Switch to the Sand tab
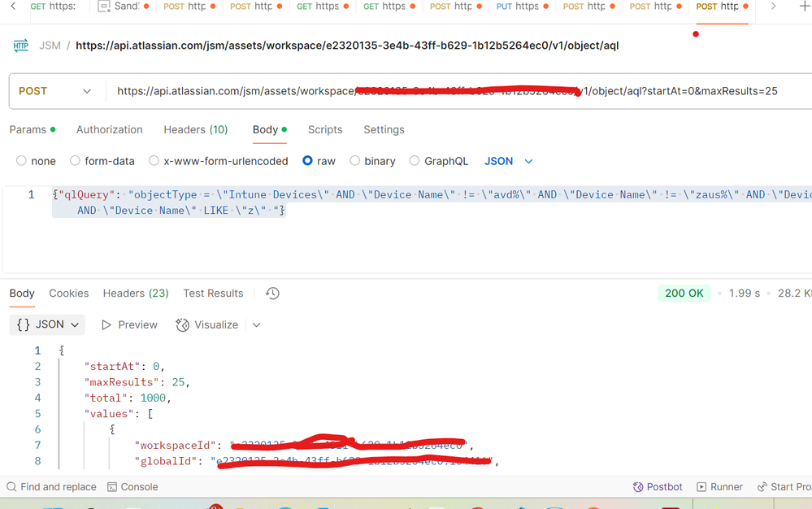812x509 pixels. point(124,7)
